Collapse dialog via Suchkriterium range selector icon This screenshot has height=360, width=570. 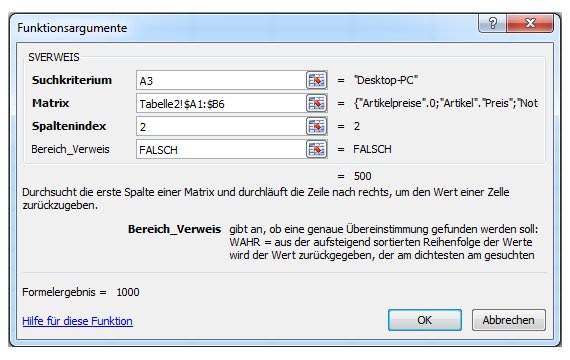(x=316, y=80)
